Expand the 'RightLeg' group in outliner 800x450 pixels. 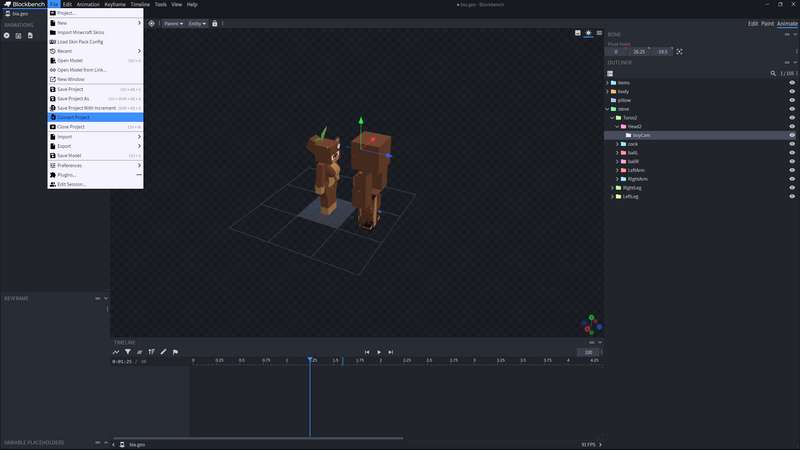612,188
